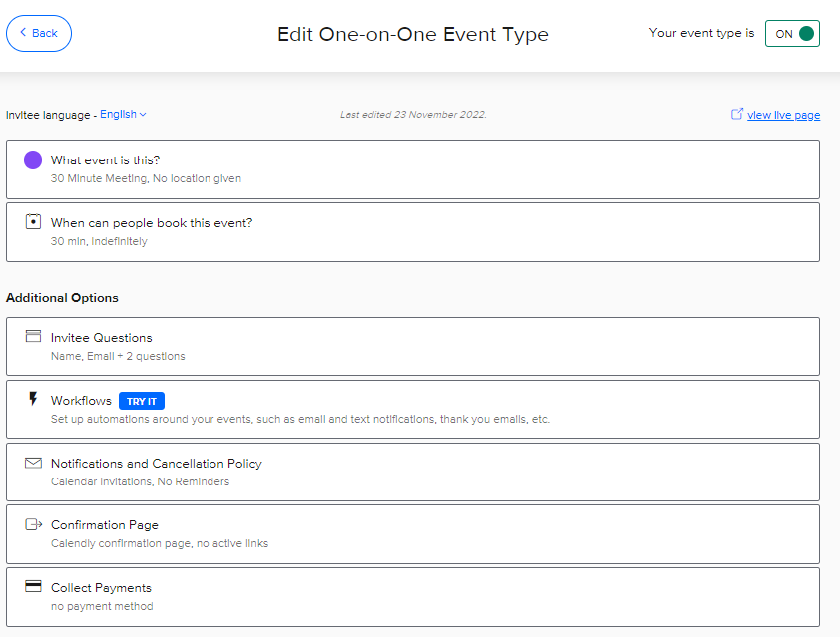
Task: Toggle the event type ON switch
Action: pos(792,34)
